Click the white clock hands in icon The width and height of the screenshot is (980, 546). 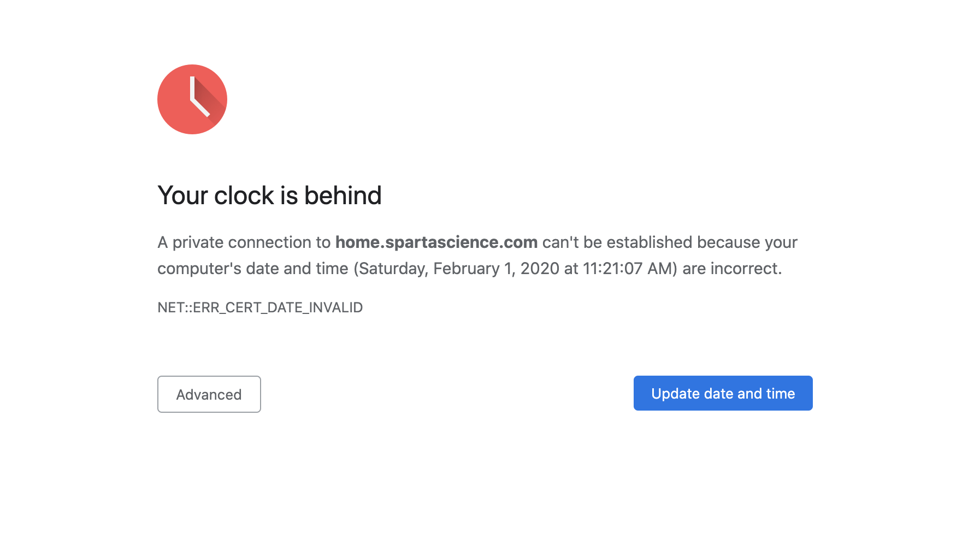pos(199,97)
